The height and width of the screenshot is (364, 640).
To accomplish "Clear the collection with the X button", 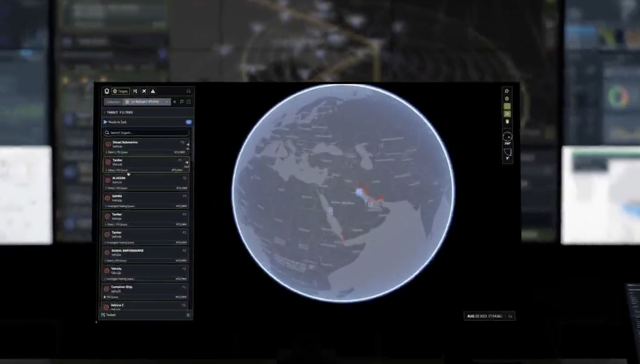I will [x=174, y=102].
